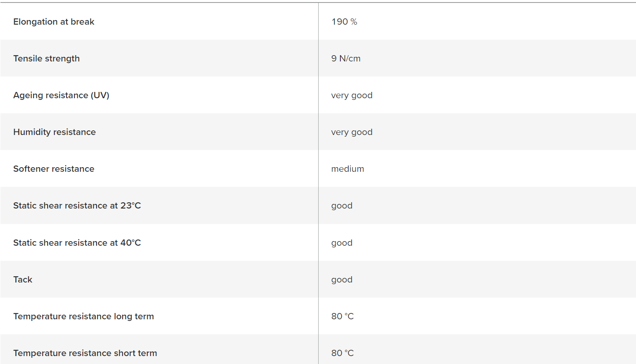Select the very good value for Ageing resistance
636x364 pixels.
(352, 95)
